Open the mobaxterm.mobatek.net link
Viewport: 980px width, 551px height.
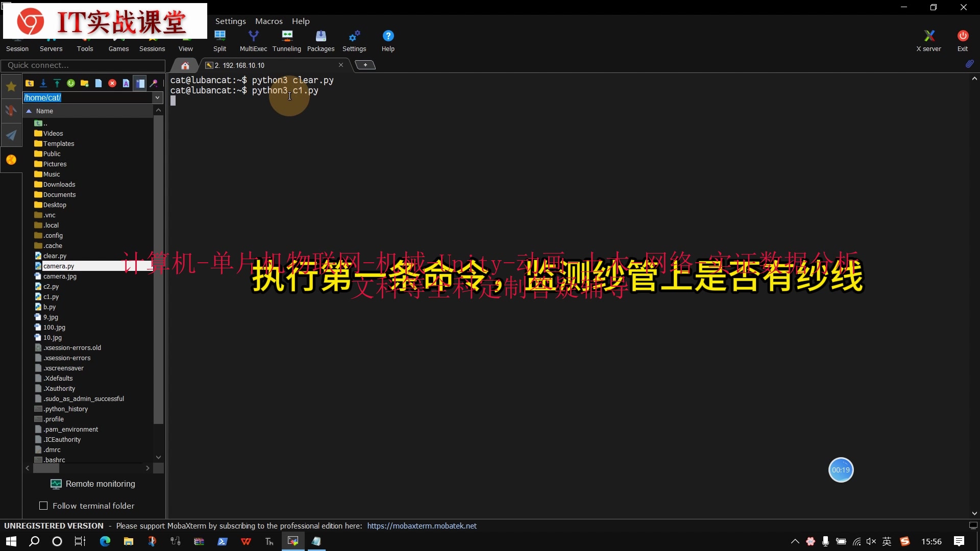422,525
